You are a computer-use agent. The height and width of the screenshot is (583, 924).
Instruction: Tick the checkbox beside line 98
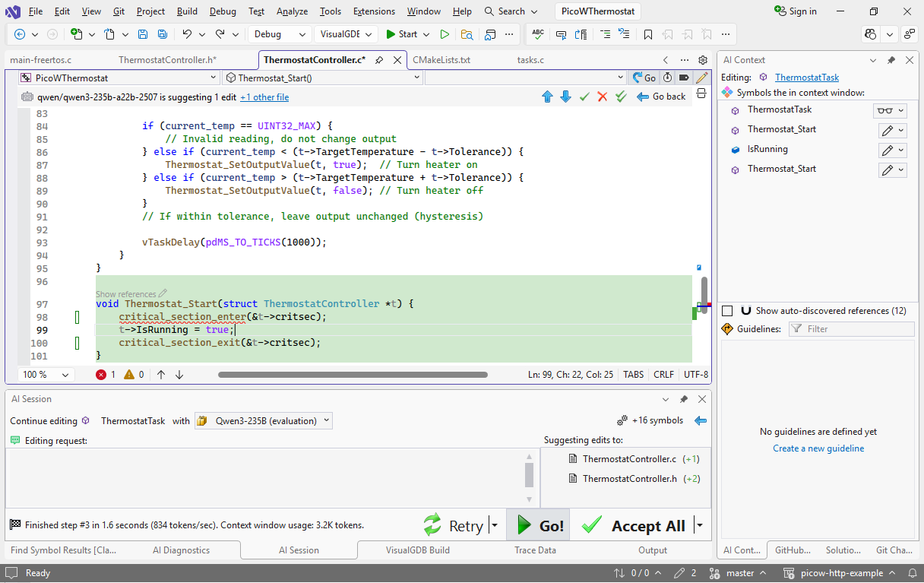[x=77, y=317]
